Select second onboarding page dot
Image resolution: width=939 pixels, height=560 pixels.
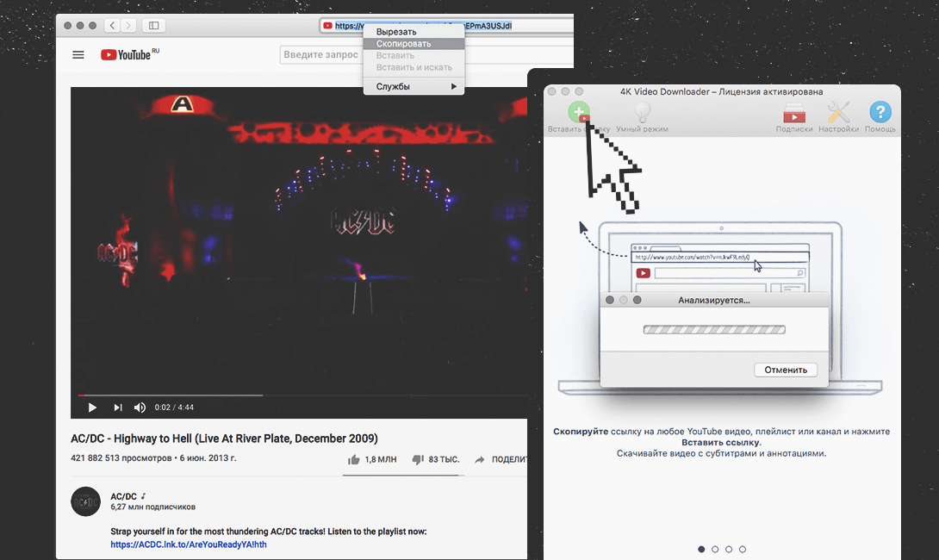(715, 549)
